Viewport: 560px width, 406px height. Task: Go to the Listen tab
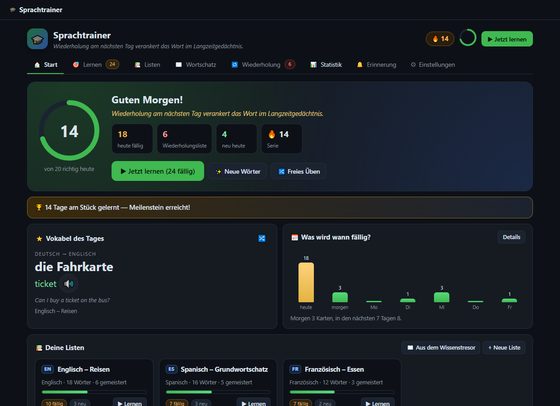[147, 65]
